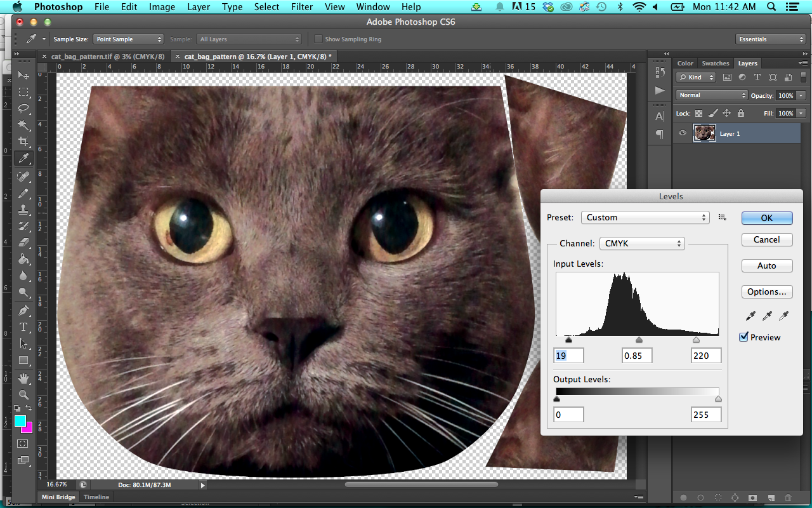This screenshot has width=812, height=508.
Task: Enable transparent pixels lock for Layer 1
Action: pos(699,113)
